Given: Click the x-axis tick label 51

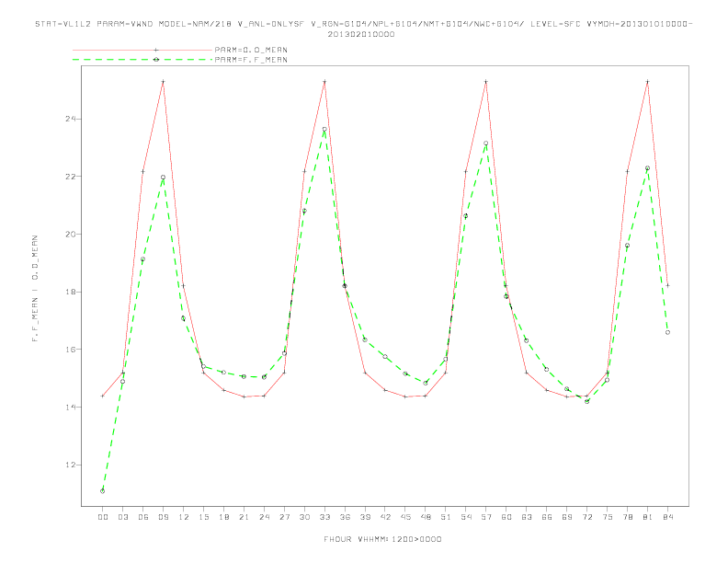Looking at the screenshot, I should tap(446, 517).
